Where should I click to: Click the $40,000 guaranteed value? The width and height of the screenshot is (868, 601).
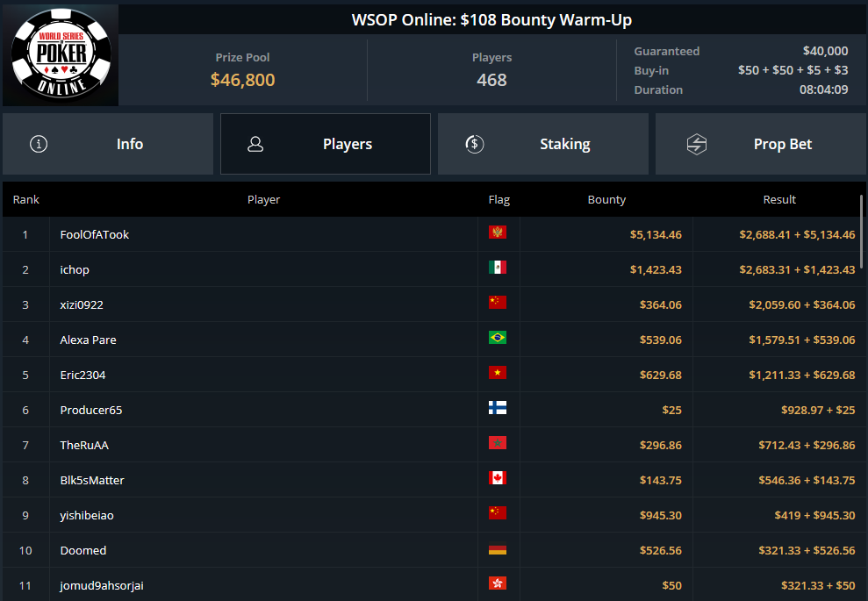pos(825,51)
